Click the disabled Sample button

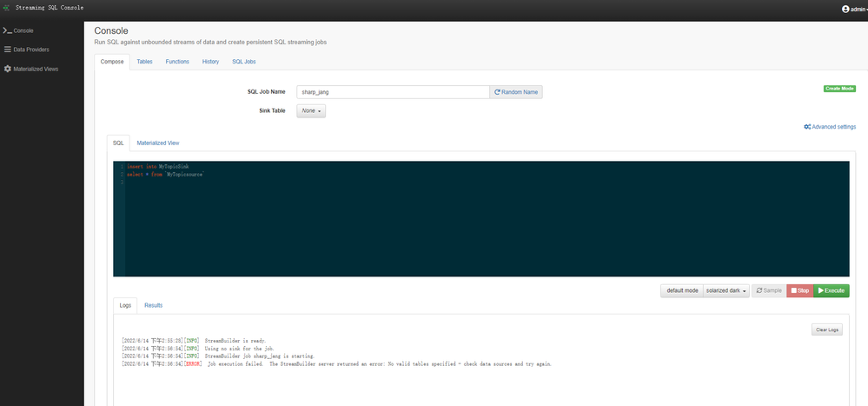pyautogui.click(x=769, y=290)
